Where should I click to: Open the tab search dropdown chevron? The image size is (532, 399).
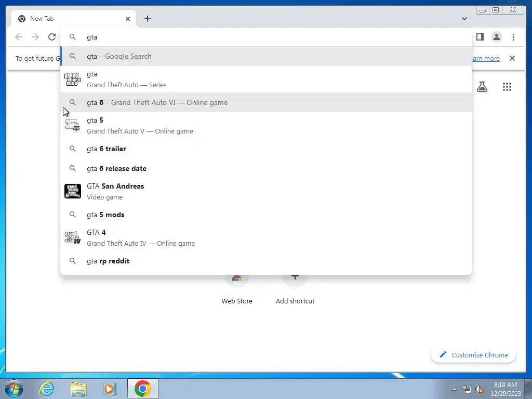464,19
